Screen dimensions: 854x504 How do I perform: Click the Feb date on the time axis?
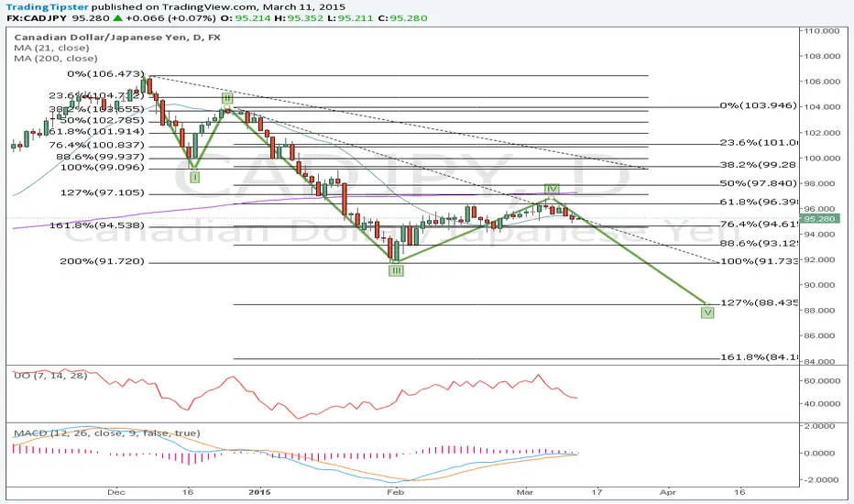coord(396,492)
